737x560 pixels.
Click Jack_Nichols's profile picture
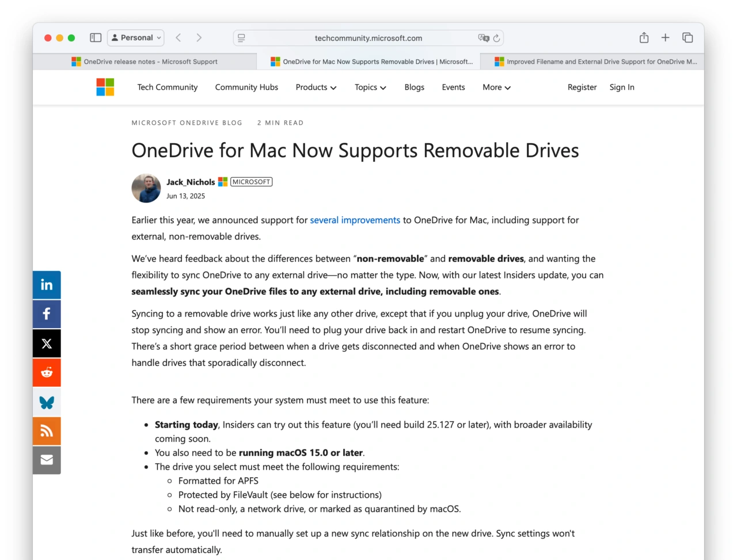pos(146,188)
